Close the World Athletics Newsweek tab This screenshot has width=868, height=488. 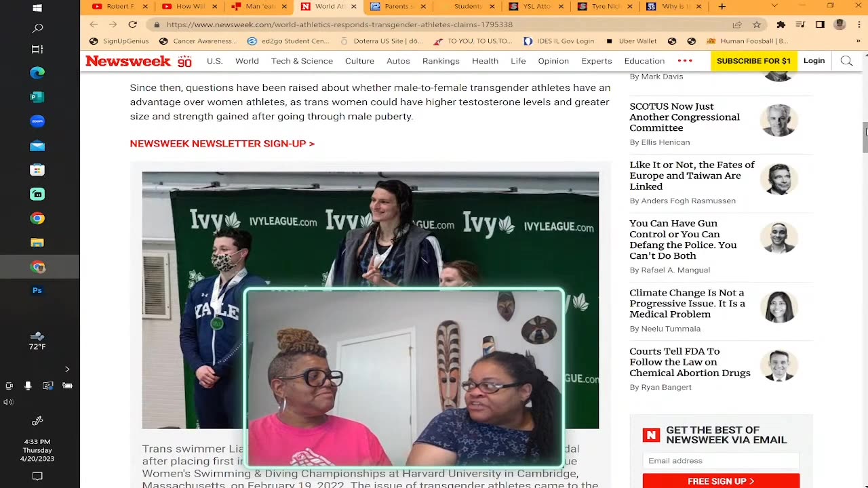pyautogui.click(x=353, y=6)
